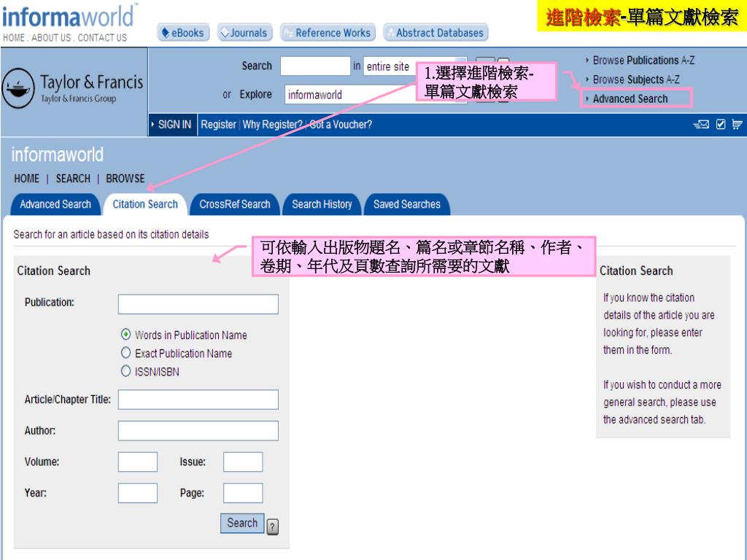The height and width of the screenshot is (560, 747).
Task: Click the Author input field
Action: 198,431
